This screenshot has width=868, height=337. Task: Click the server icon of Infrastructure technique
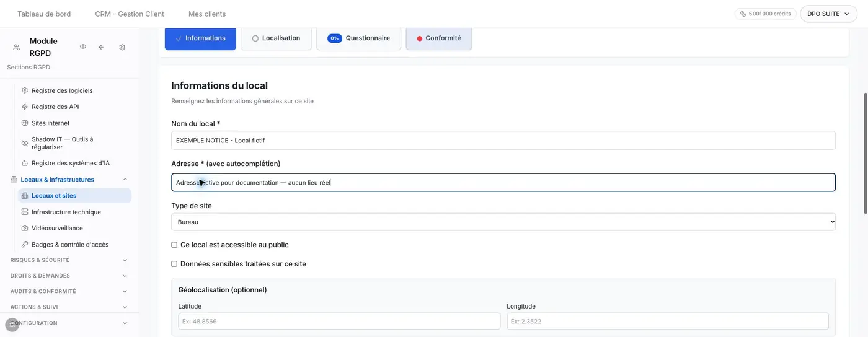25,212
